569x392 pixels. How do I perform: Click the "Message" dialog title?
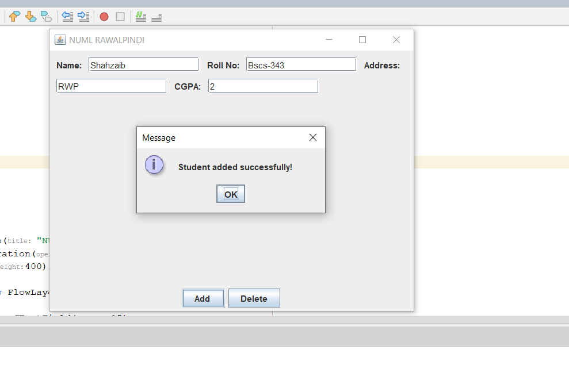[159, 138]
